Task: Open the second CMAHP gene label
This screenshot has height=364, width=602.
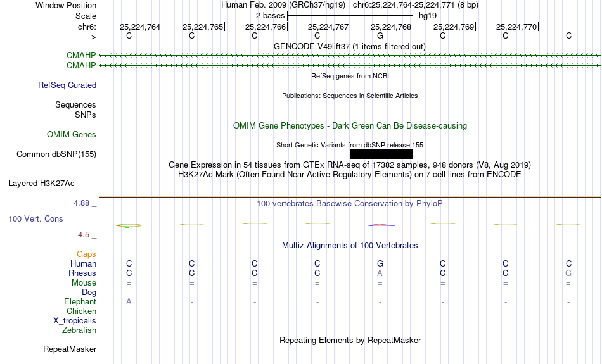Action: [x=81, y=66]
